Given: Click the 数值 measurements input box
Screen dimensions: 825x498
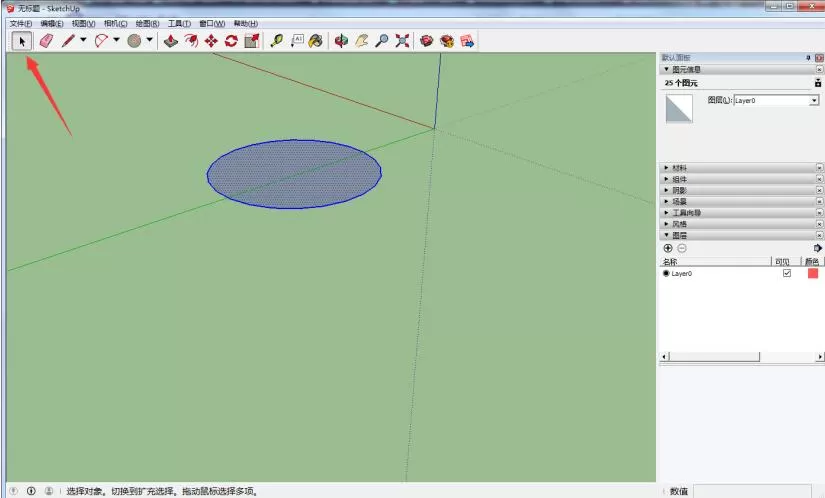Looking at the screenshot, I should tap(752, 491).
